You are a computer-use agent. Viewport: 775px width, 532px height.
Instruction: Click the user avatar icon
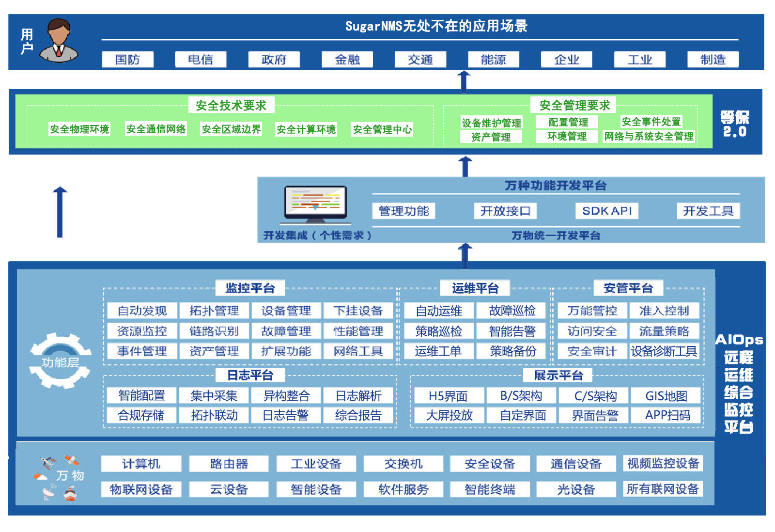(x=59, y=41)
